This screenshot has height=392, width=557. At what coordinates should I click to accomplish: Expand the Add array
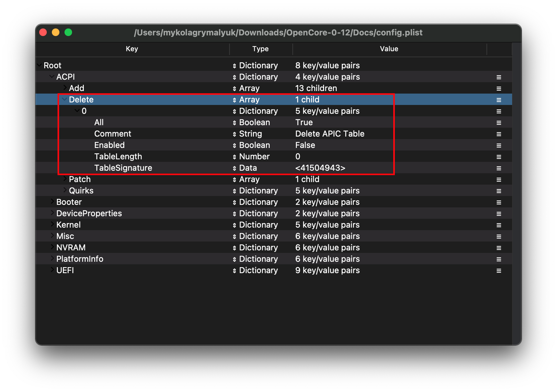tap(65, 87)
